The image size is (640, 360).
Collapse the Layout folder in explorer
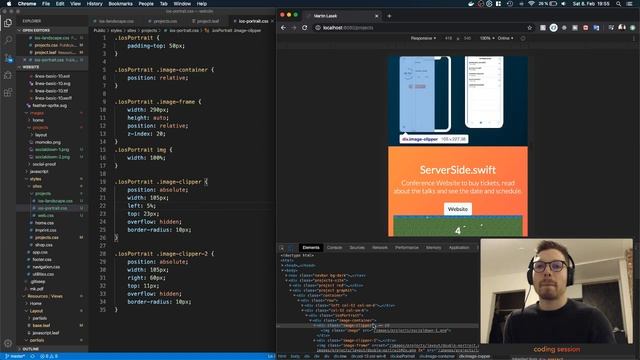36,311
